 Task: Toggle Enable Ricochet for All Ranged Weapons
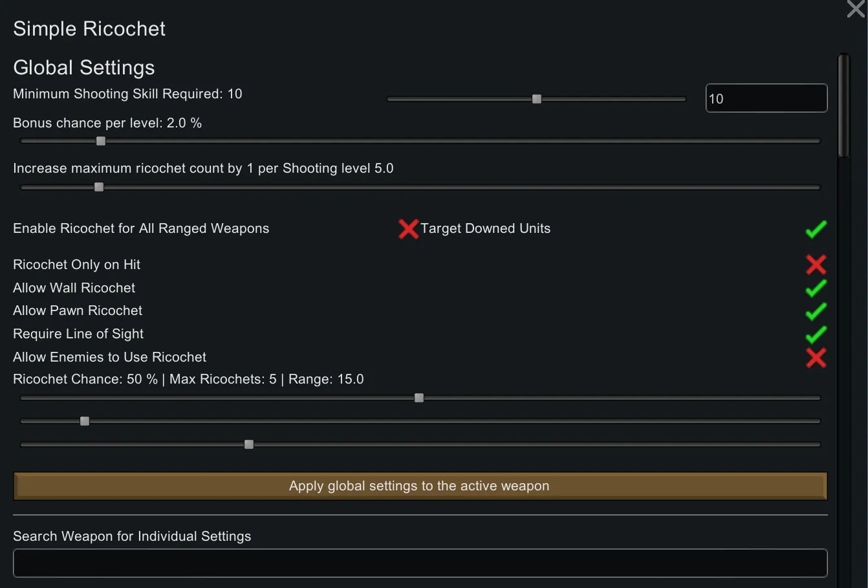(x=408, y=229)
